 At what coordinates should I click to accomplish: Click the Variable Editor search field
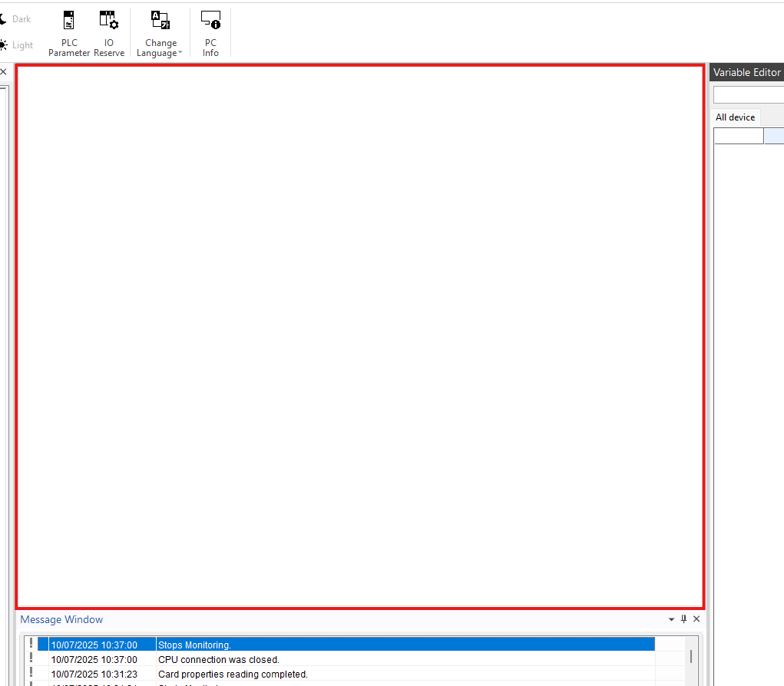point(749,94)
